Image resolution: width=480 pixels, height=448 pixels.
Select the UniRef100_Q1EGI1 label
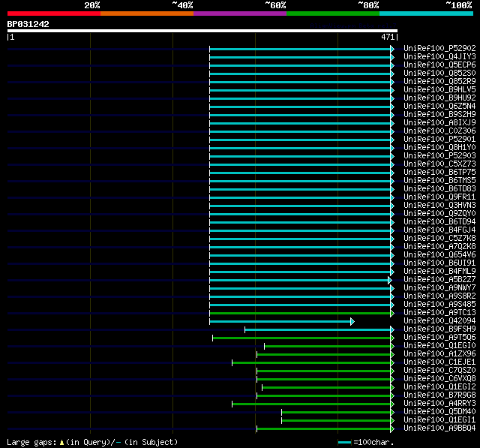439,420
